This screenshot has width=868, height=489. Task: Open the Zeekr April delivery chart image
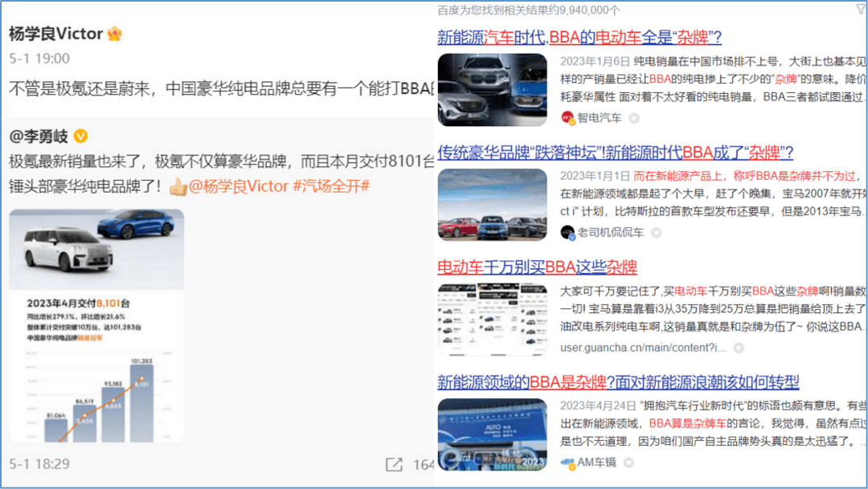(96, 326)
